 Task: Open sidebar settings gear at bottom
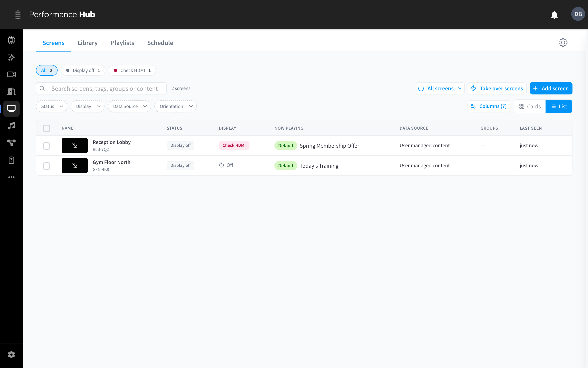11,355
